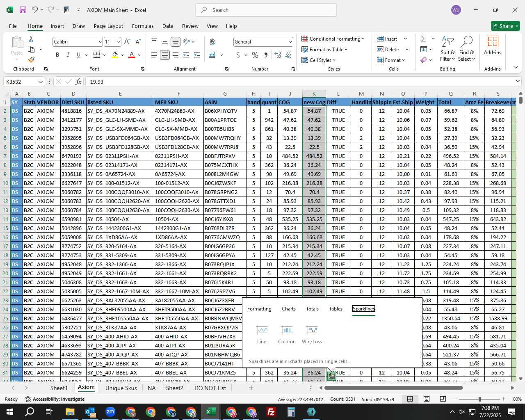
Task: Toggle Middle Align vertical alignment
Action: 164,41
